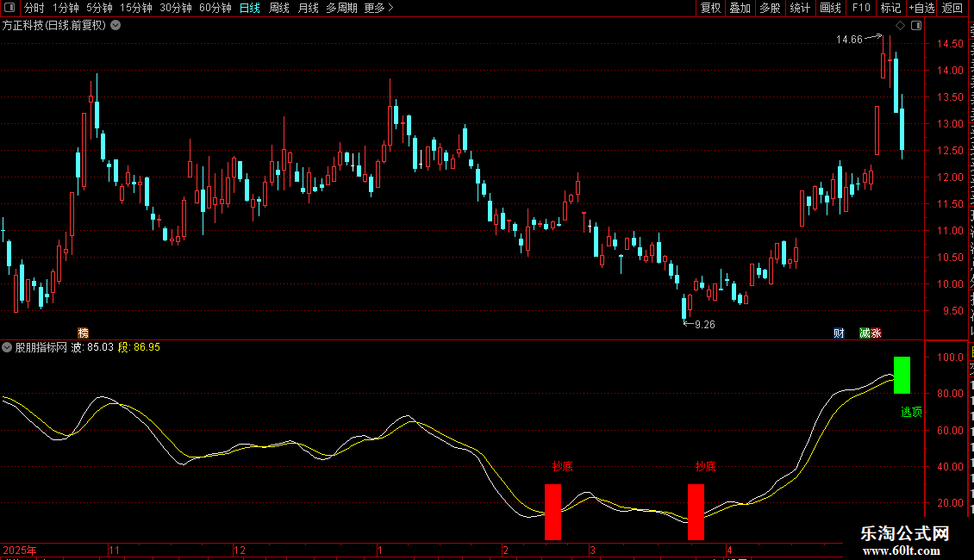
Task: Select the 60分钟 period tab
Action: (215, 8)
